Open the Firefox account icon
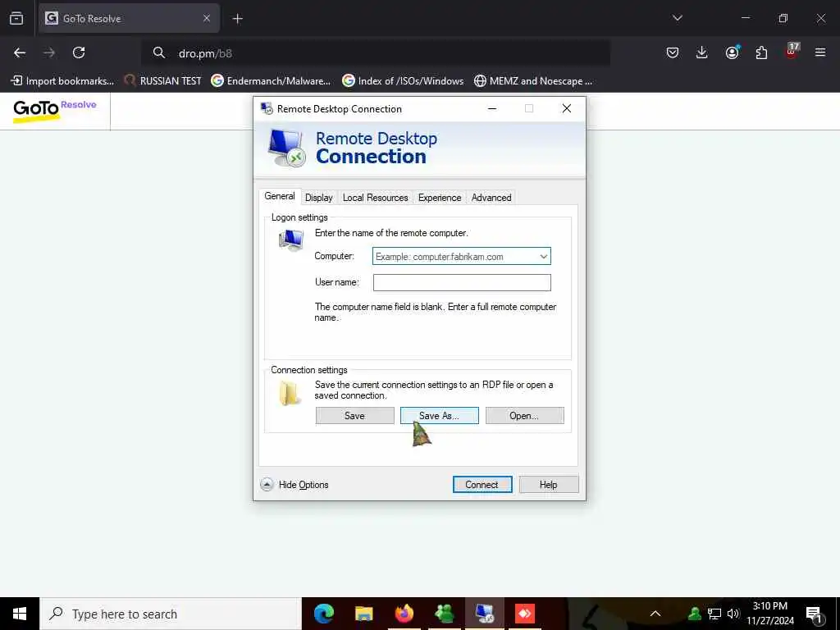 pos(732,52)
